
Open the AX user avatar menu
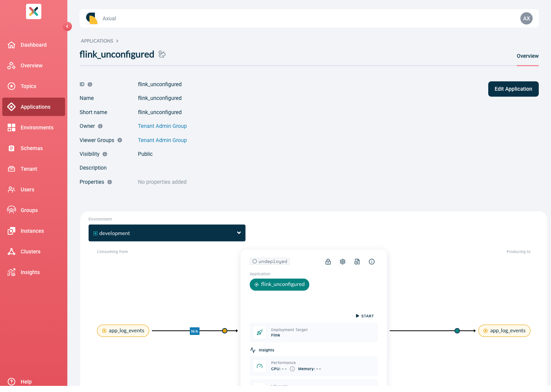coord(527,18)
